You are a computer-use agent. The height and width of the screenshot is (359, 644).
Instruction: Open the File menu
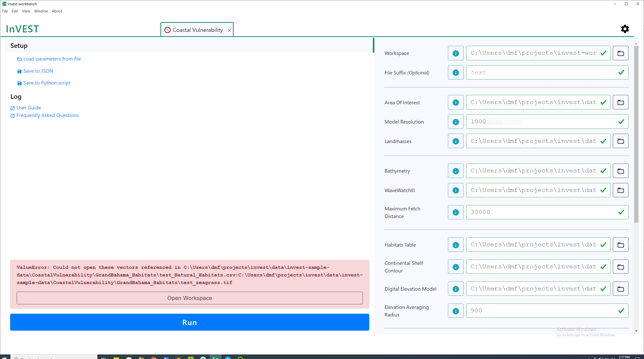click(5, 11)
